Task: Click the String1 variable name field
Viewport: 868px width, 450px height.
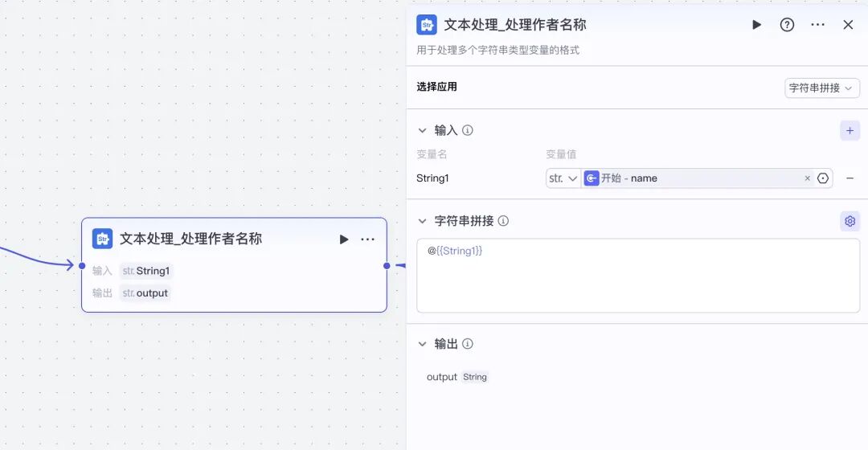Action: click(432, 178)
